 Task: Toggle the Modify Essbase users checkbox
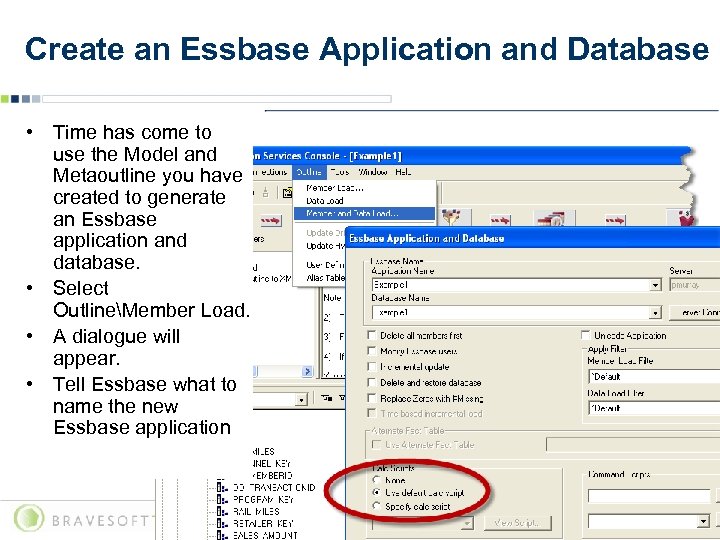[372, 351]
